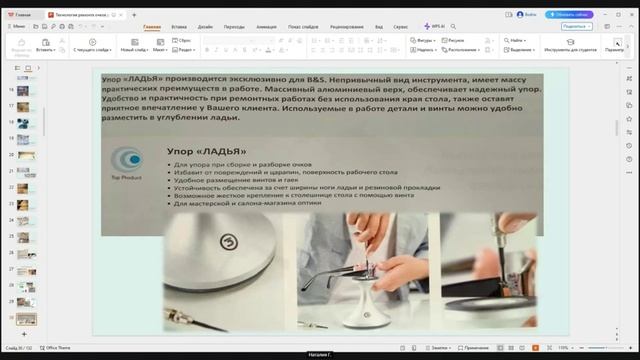
Task: Click the undo arrow icon
Action: pyautogui.click(x=81, y=27)
